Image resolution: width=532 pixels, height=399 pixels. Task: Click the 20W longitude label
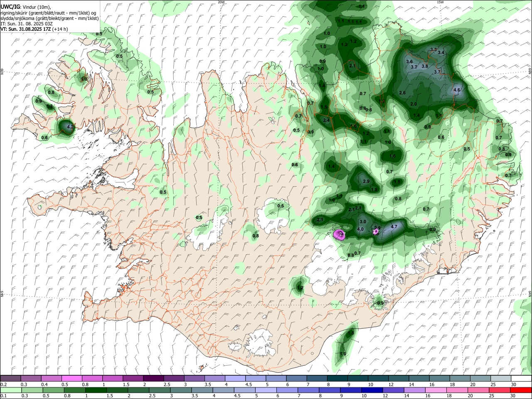pyautogui.click(x=221, y=2)
